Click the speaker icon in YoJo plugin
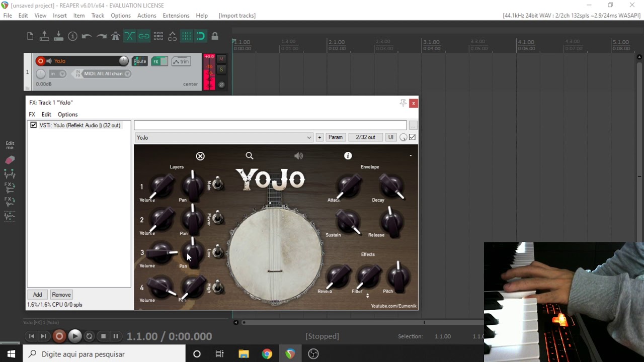 click(x=299, y=156)
